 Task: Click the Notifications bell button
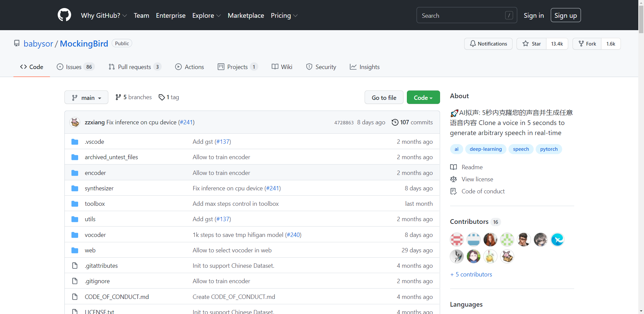pyautogui.click(x=488, y=44)
